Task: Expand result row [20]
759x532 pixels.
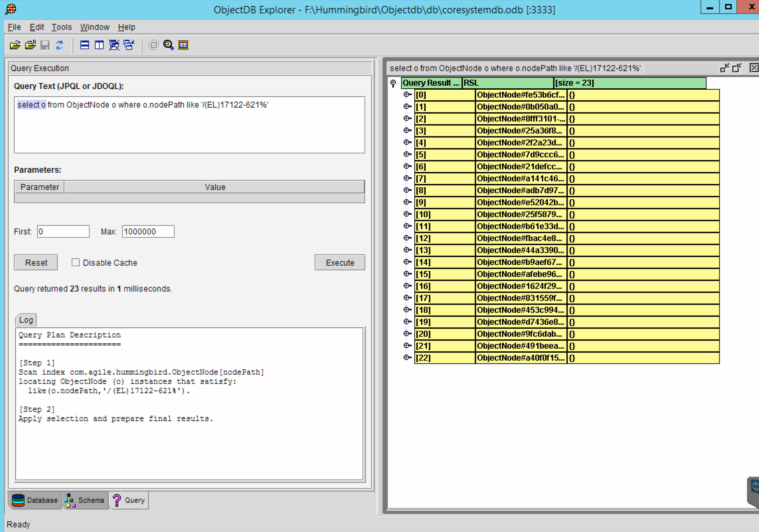Action: tap(407, 334)
